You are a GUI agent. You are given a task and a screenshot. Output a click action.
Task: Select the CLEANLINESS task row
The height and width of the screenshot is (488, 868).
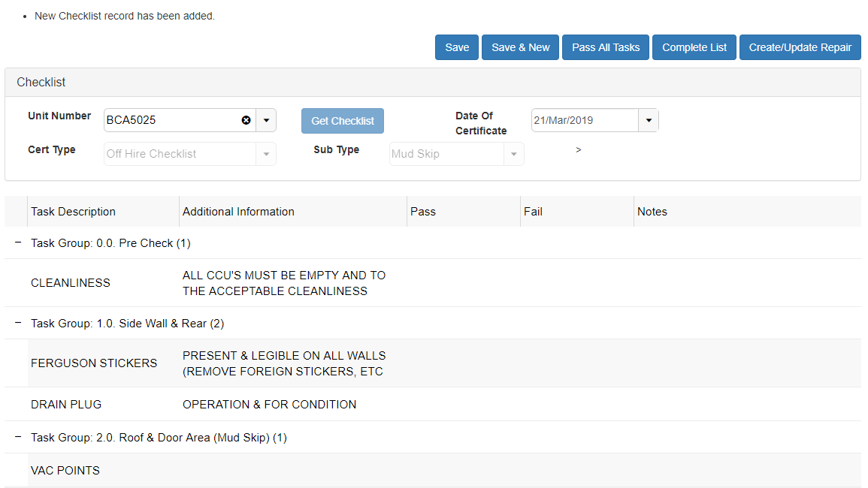point(71,283)
